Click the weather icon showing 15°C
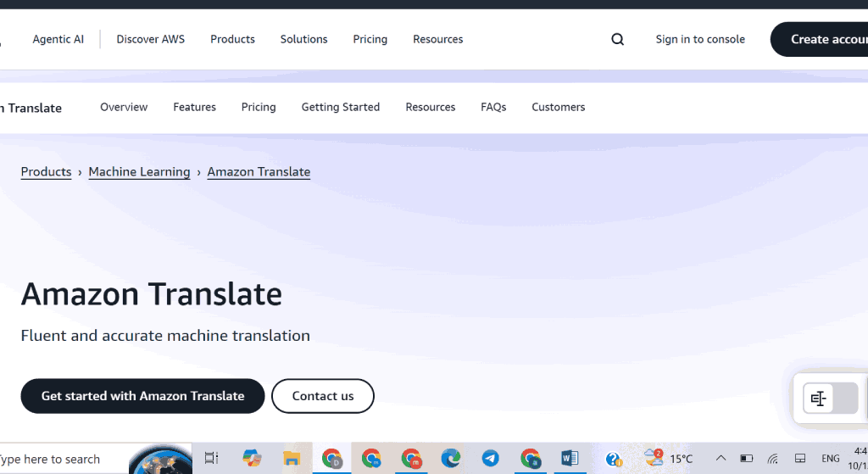Image resolution: width=868 pixels, height=474 pixels. [x=654, y=459]
